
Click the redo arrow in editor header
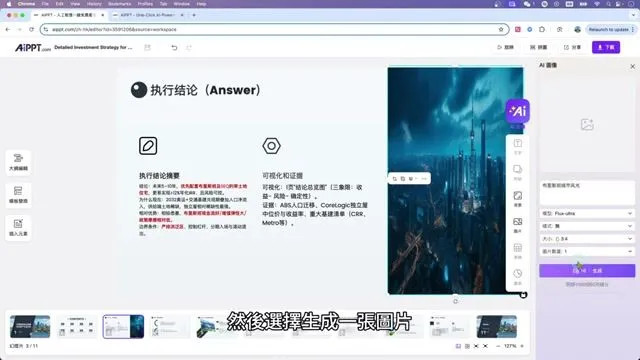click(x=189, y=47)
